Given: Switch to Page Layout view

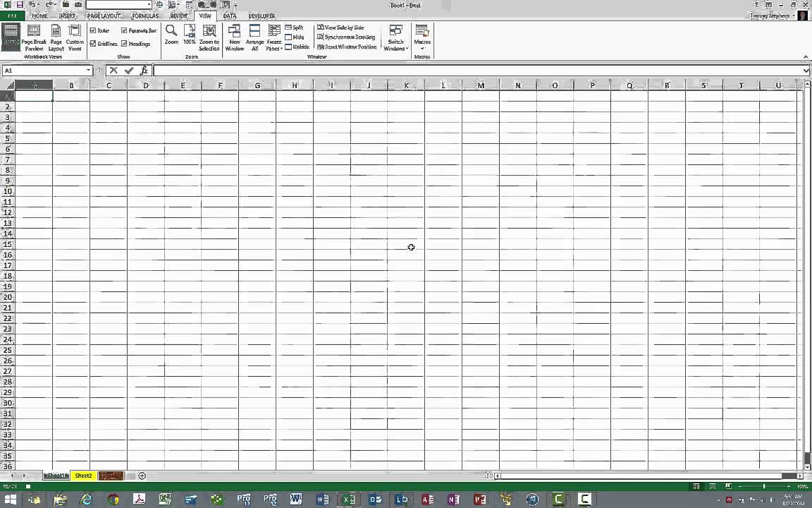Looking at the screenshot, I should 56,38.
